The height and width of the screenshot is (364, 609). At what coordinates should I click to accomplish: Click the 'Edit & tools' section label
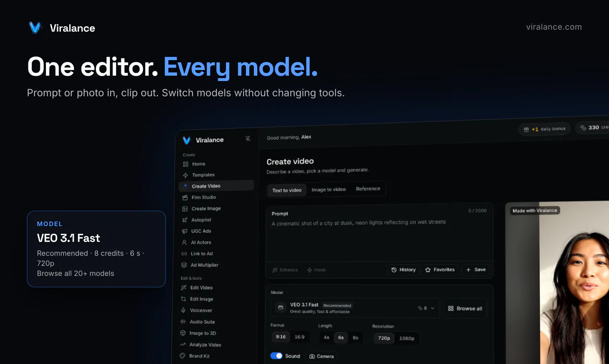(191, 278)
